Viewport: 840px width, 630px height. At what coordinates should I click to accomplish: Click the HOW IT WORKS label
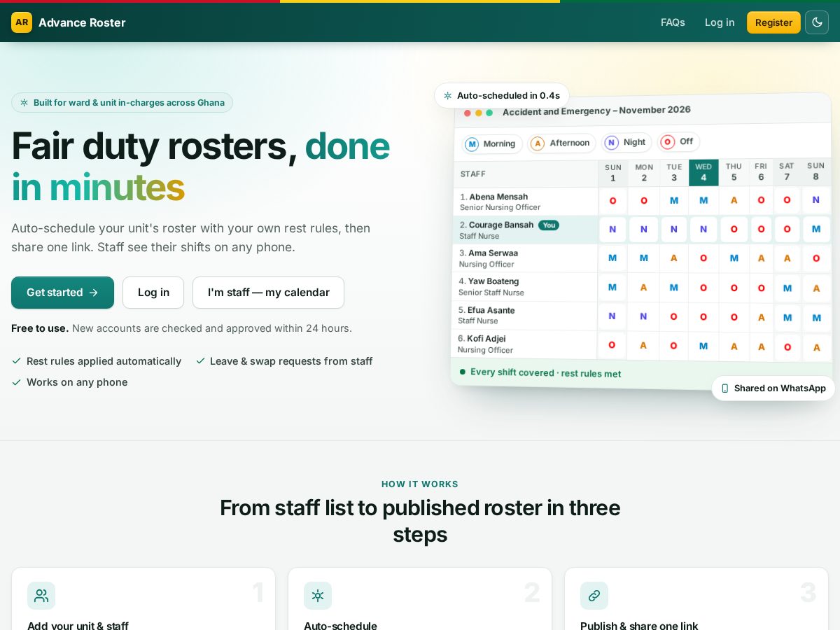420,484
